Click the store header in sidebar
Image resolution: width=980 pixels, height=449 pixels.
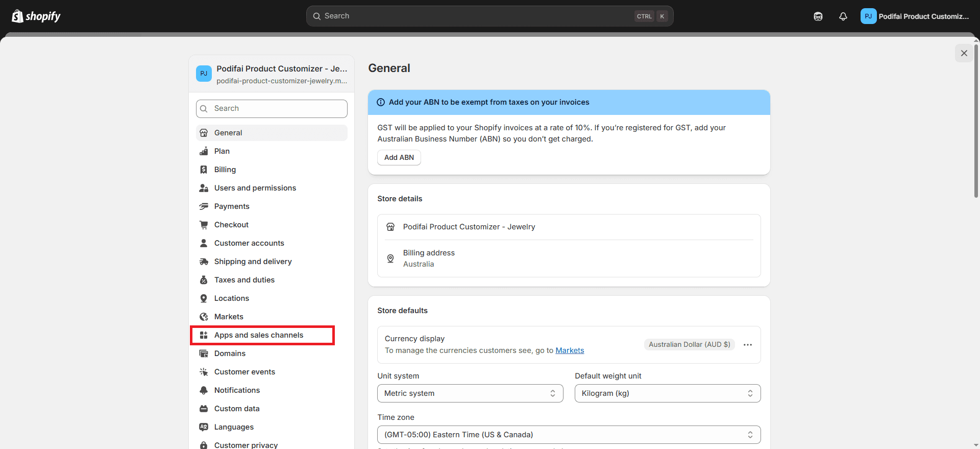(x=272, y=74)
